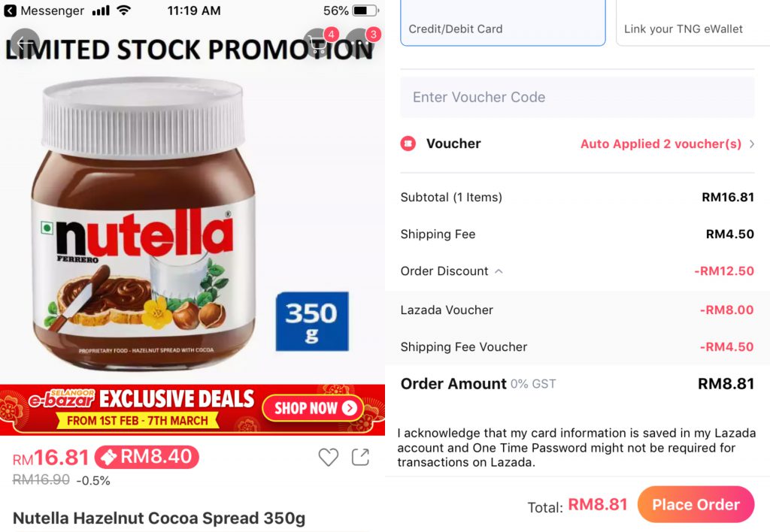Share the product using share icon
This screenshot has width=770, height=532.
(361, 457)
